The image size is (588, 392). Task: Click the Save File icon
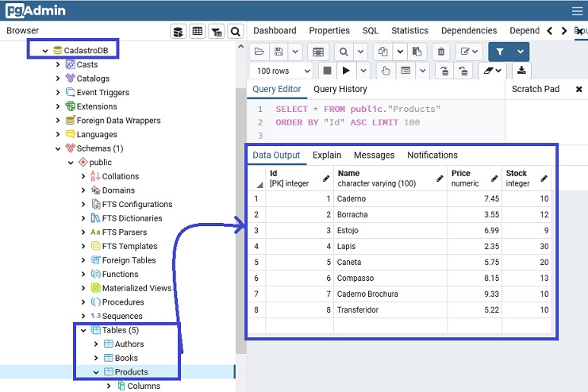pyautogui.click(x=279, y=52)
